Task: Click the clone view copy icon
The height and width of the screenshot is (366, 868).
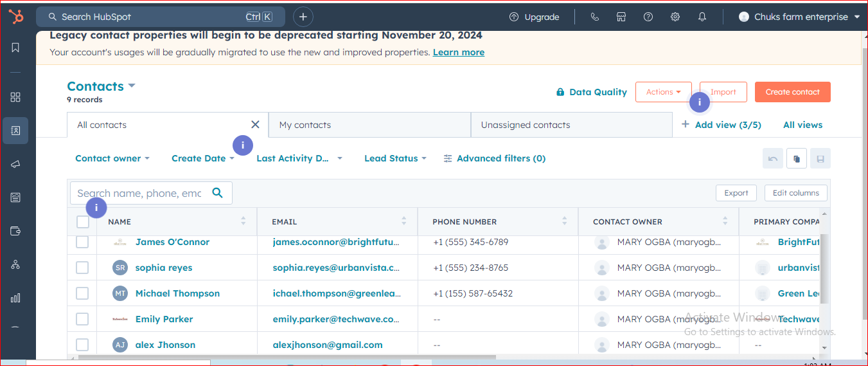Action: [x=797, y=158]
